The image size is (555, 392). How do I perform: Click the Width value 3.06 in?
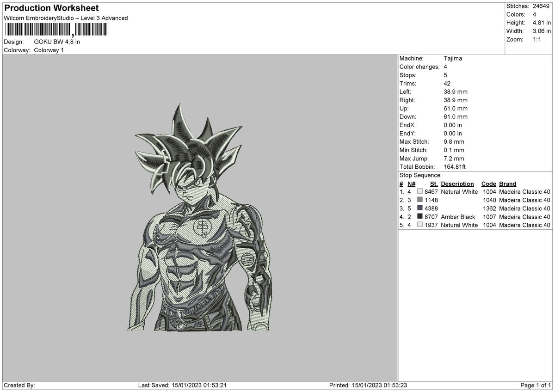click(541, 31)
